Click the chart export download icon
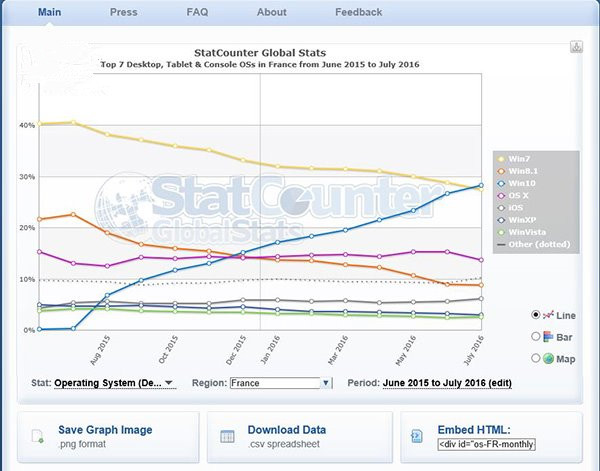The height and width of the screenshot is (471, 600). 577,47
